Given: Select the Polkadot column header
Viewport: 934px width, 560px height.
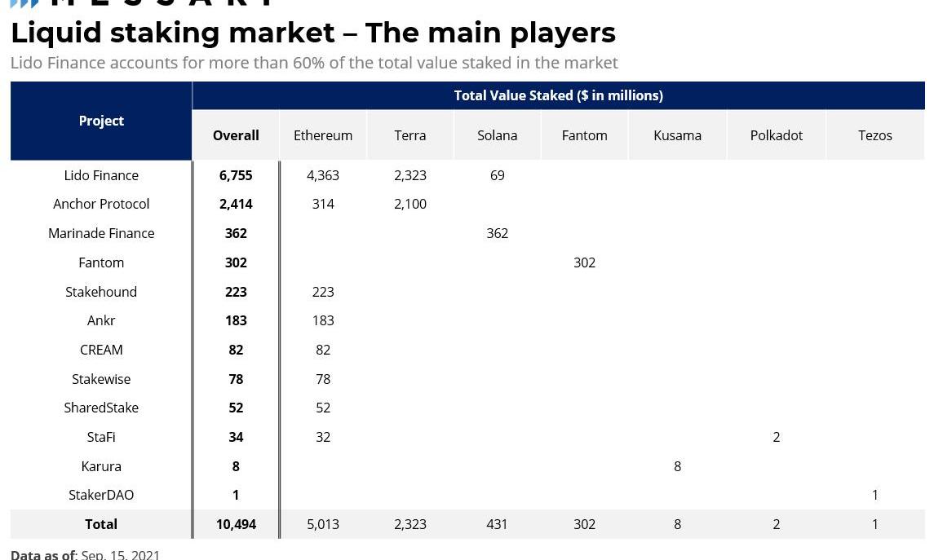Looking at the screenshot, I should (776, 135).
